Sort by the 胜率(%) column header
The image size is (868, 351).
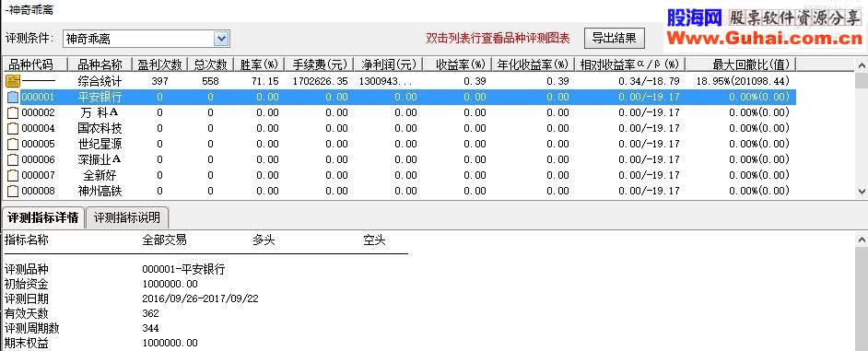pyautogui.click(x=259, y=64)
